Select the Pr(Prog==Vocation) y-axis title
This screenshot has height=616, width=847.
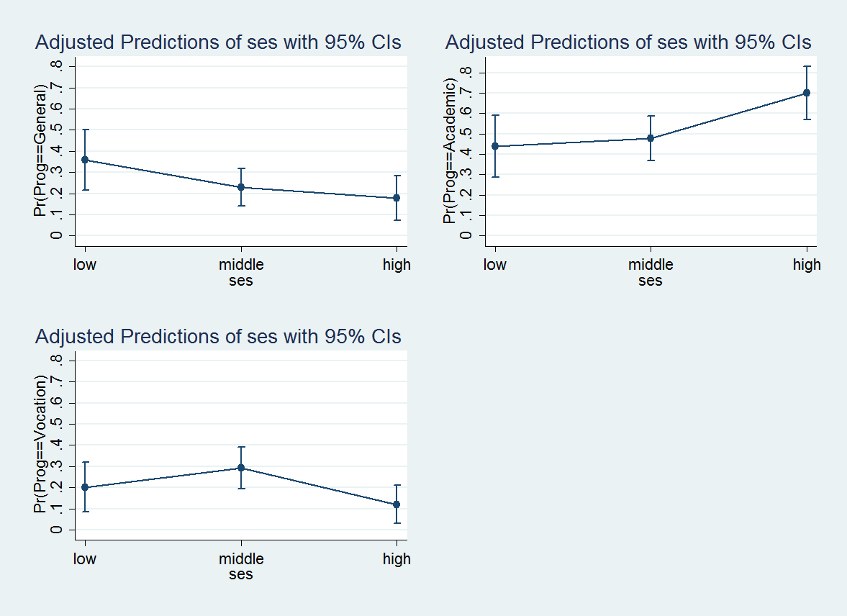tap(41, 445)
